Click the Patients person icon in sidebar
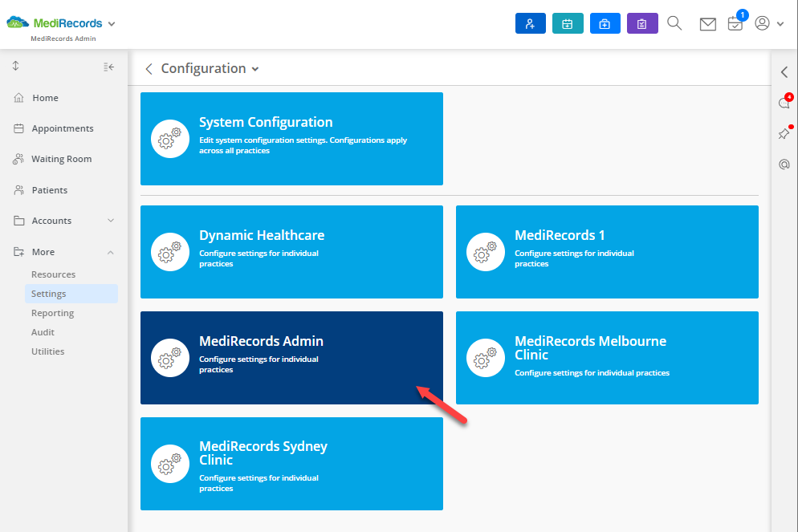This screenshot has width=798, height=532. (18, 190)
